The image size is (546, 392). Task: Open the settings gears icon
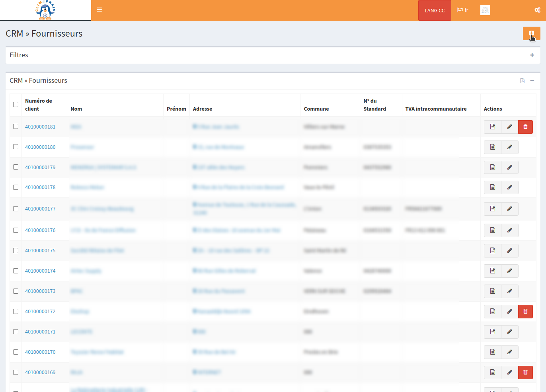(537, 10)
